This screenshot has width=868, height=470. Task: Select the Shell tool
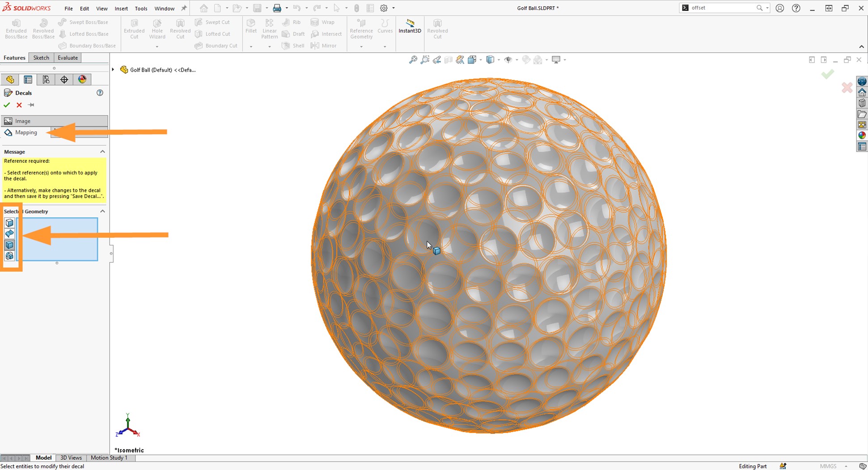(293, 45)
